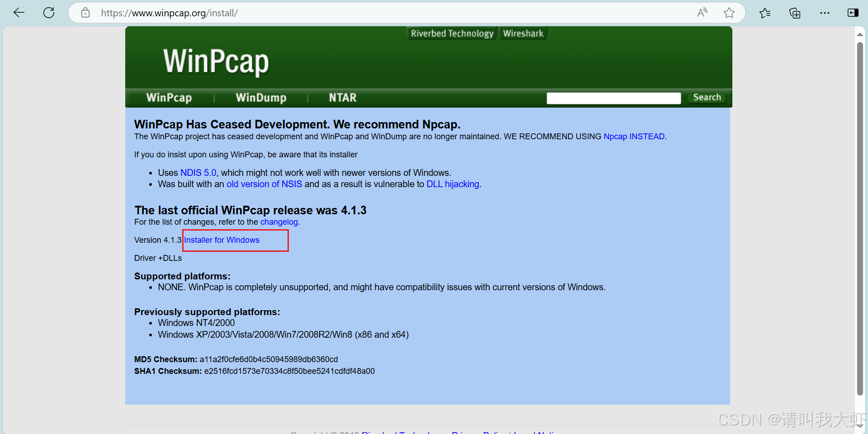Screen dimensions: 868x434
Task: Click the Driver +DLLs text
Action: [158, 258]
